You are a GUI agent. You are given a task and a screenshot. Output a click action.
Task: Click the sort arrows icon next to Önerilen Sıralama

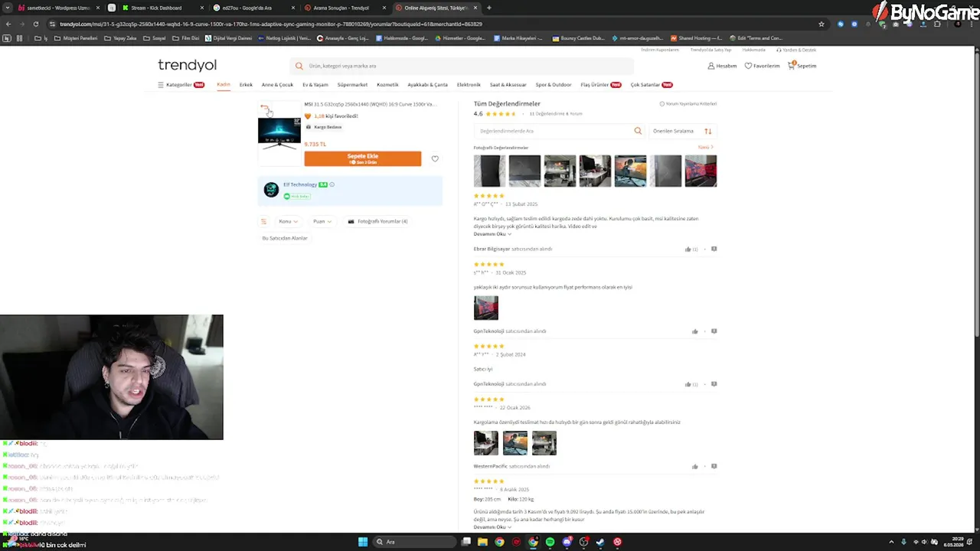tap(707, 131)
